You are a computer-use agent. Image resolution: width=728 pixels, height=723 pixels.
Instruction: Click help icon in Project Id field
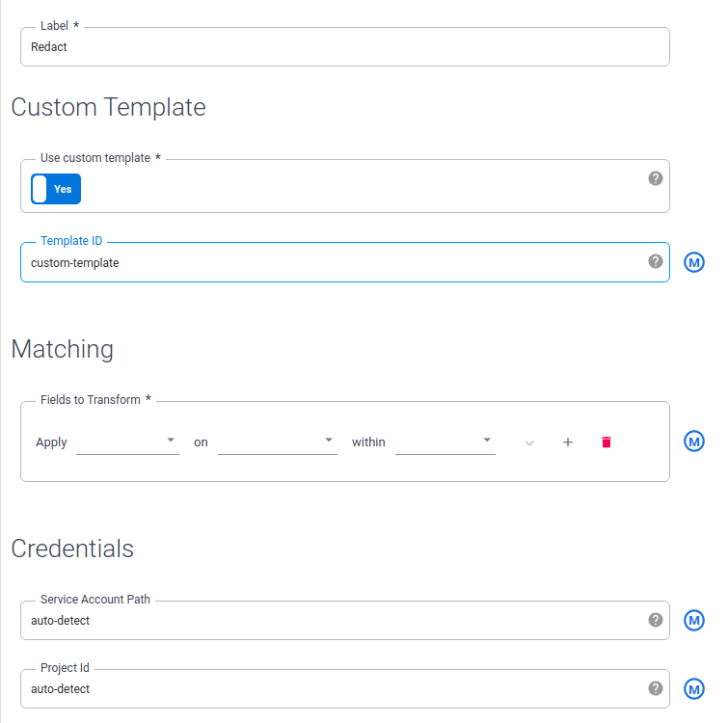(656, 688)
